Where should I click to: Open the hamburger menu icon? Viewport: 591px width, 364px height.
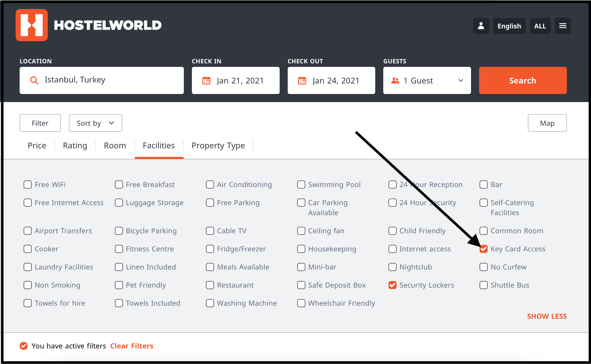pos(563,26)
